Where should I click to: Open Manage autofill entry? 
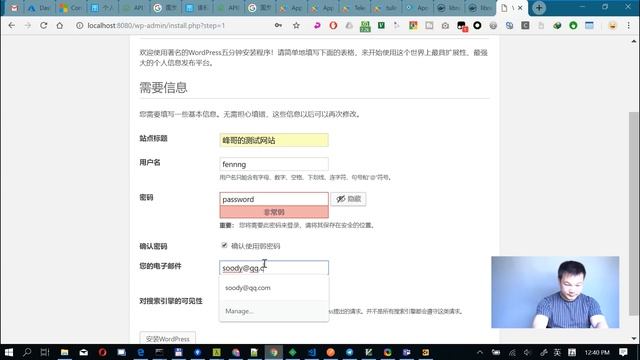(274, 311)
